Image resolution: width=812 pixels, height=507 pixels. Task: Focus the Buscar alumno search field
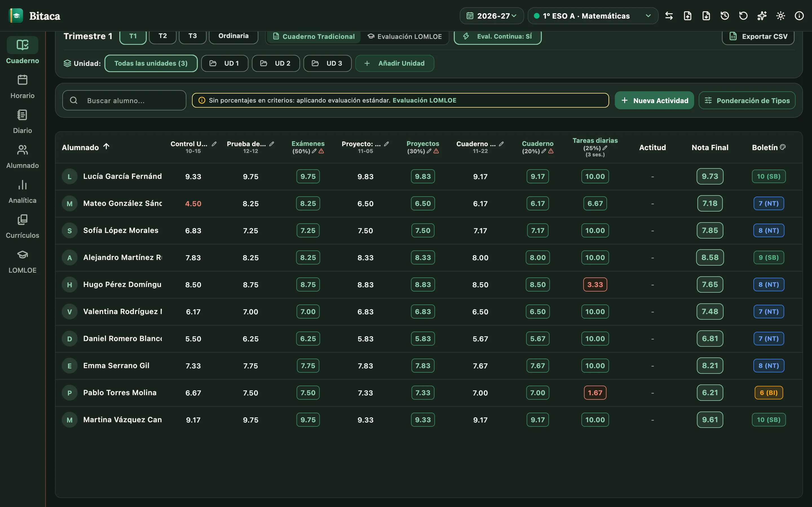124,100
